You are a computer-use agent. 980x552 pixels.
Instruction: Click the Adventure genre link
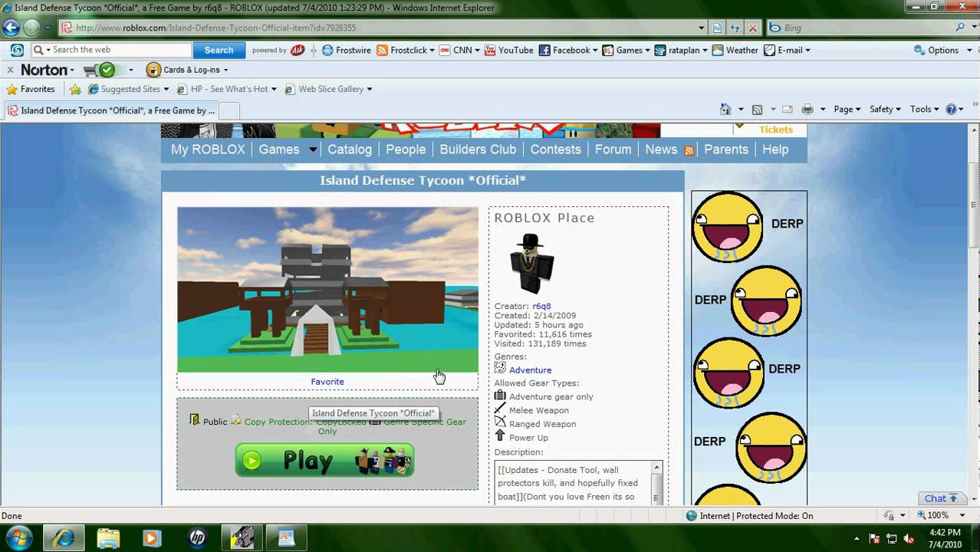pos(531,370)
